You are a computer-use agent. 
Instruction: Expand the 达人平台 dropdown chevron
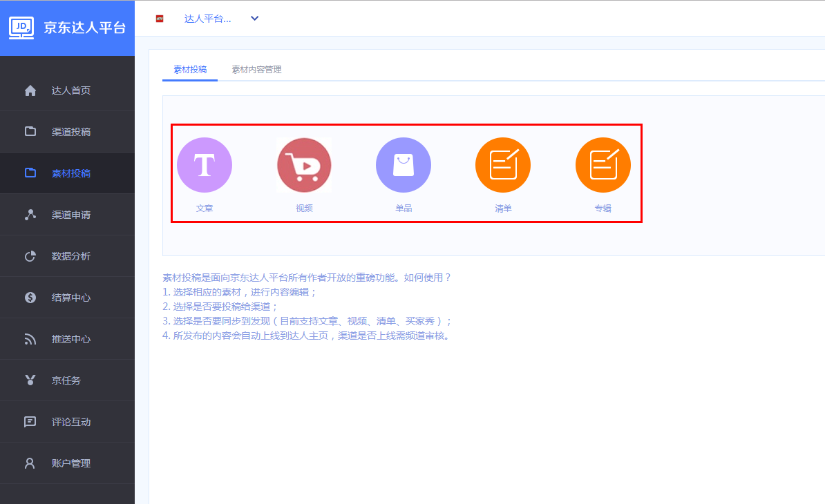254,19
